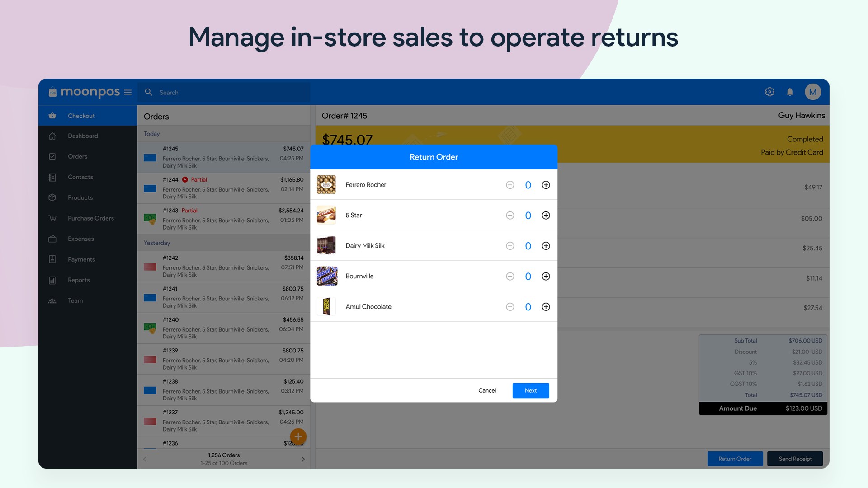868x488 pixels.
Task: Increase the Dairy Milk Silk quantity
Action: (546, 246)
